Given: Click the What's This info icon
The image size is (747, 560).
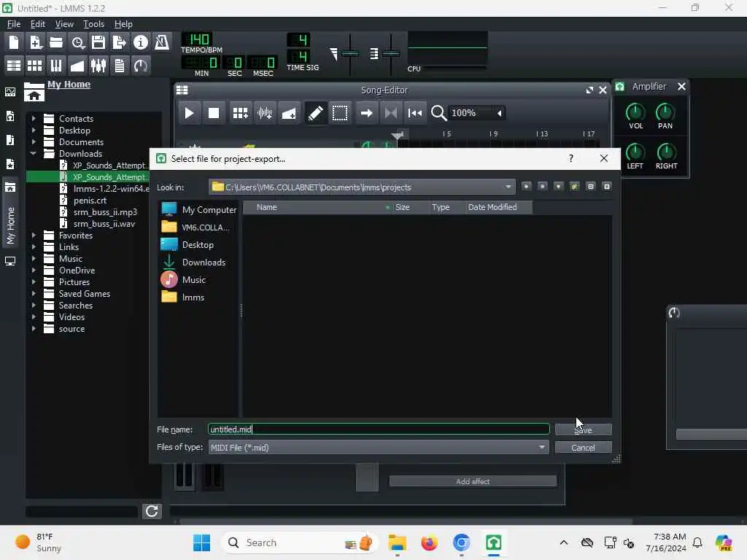Looking at the screenshot, I should click(x=141, y=43).
